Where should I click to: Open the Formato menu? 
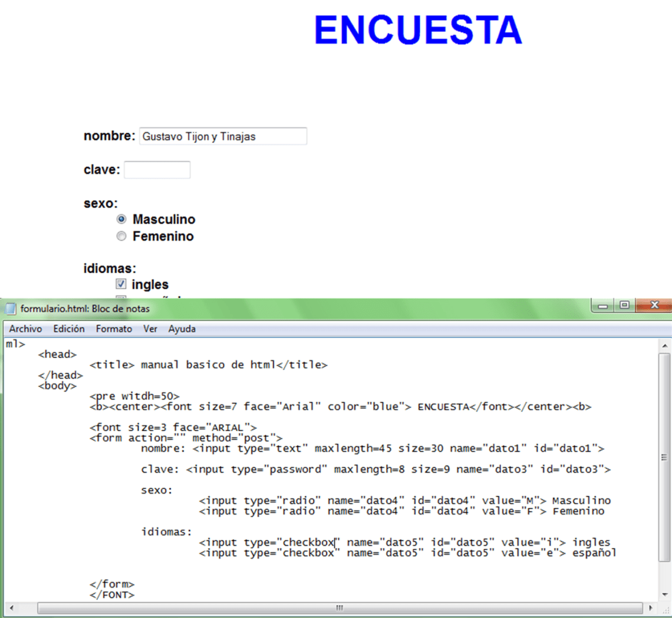(x=114, y=329)
